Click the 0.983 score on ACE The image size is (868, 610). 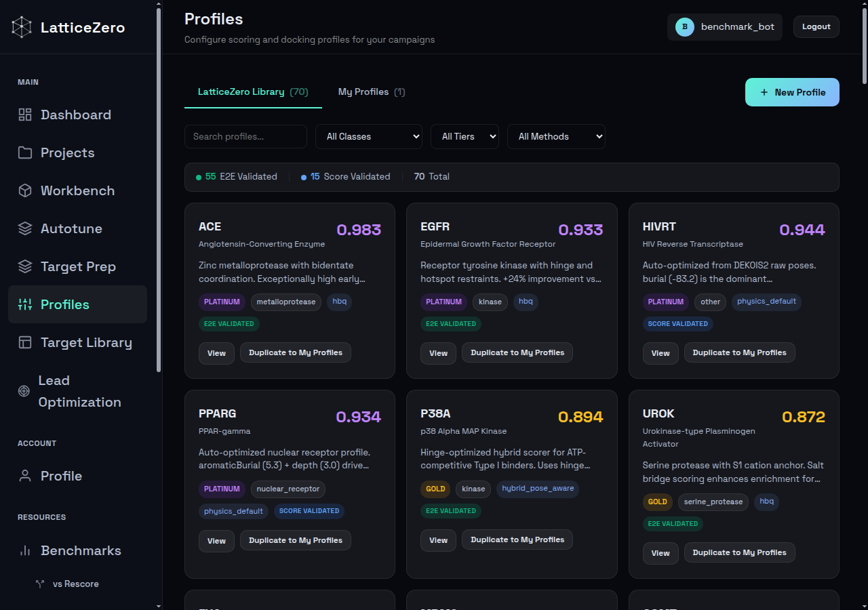[359, 230]
